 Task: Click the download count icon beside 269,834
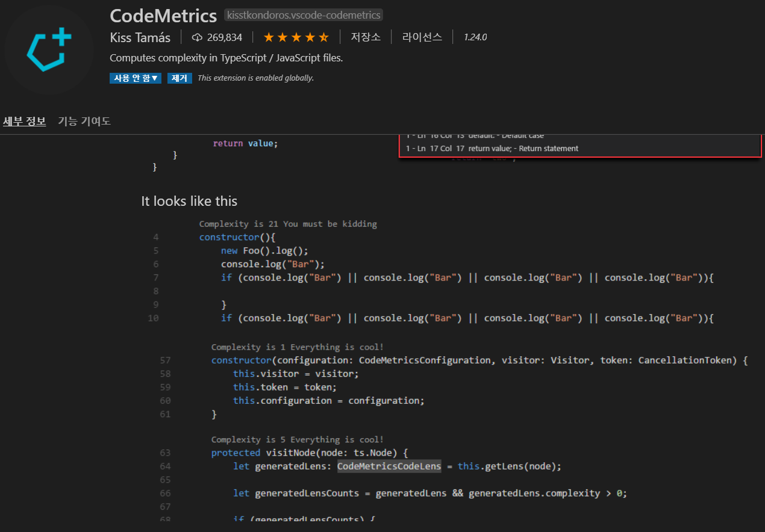point(196,37)
